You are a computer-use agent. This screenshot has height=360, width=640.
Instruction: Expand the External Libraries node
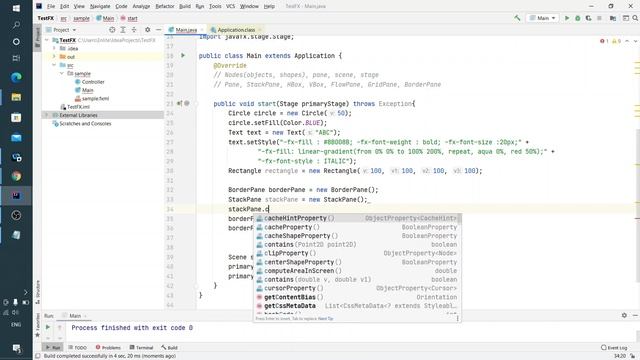(47, 115)
